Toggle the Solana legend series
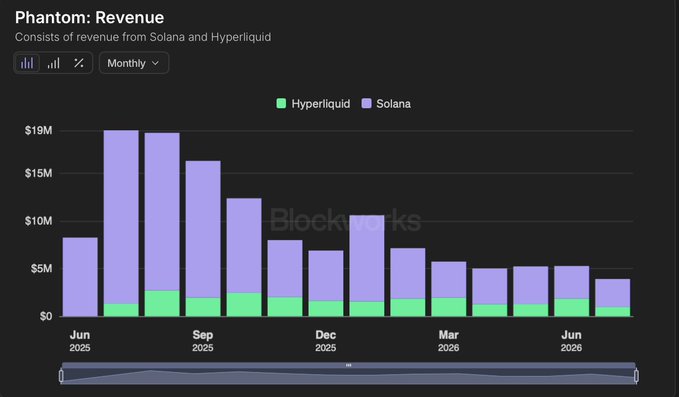 point(386,104)
